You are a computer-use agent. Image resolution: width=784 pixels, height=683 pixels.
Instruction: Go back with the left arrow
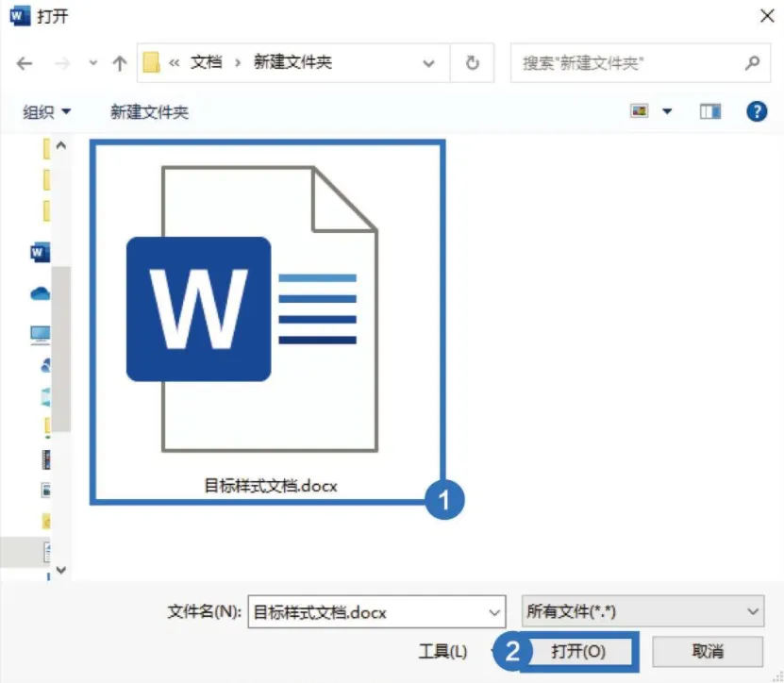tap(24, 63)
